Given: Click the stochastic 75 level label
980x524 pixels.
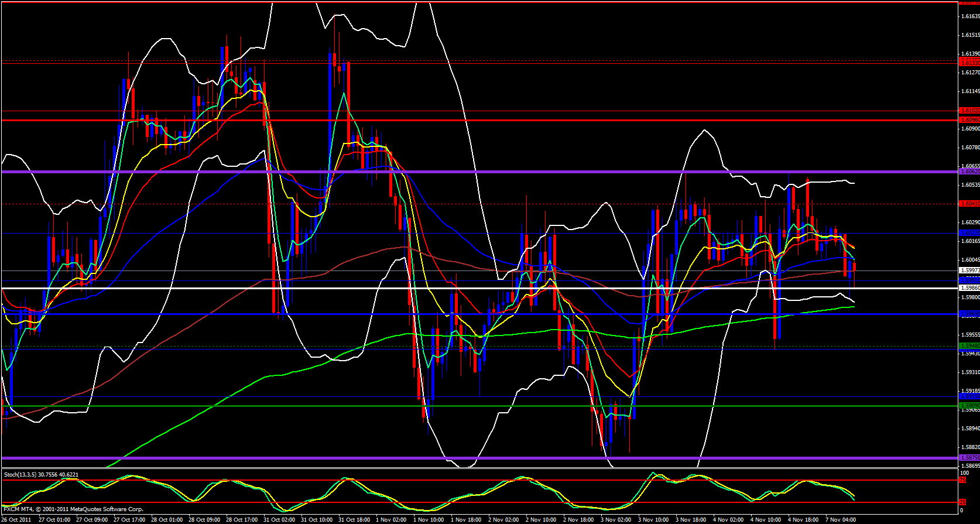Looking at the screenshot, I should tap(962, 481).
